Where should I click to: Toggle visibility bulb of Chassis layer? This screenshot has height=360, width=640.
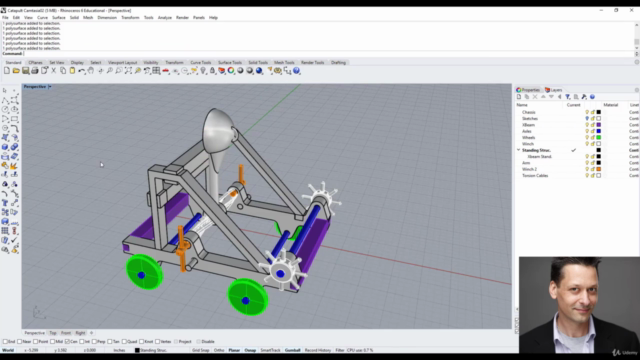[x=587, y=112]
